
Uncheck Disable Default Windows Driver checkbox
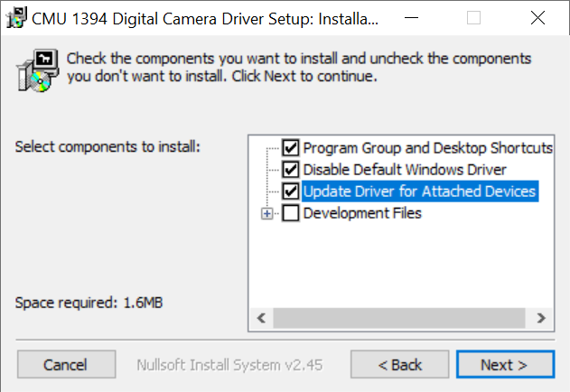coord(291,170)
